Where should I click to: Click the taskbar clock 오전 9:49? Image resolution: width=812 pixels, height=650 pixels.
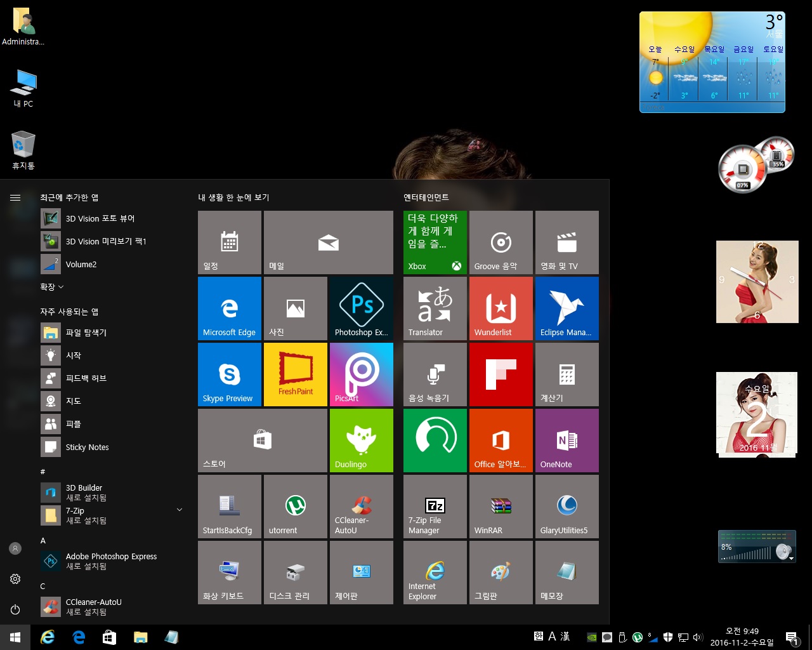[742, 637]
